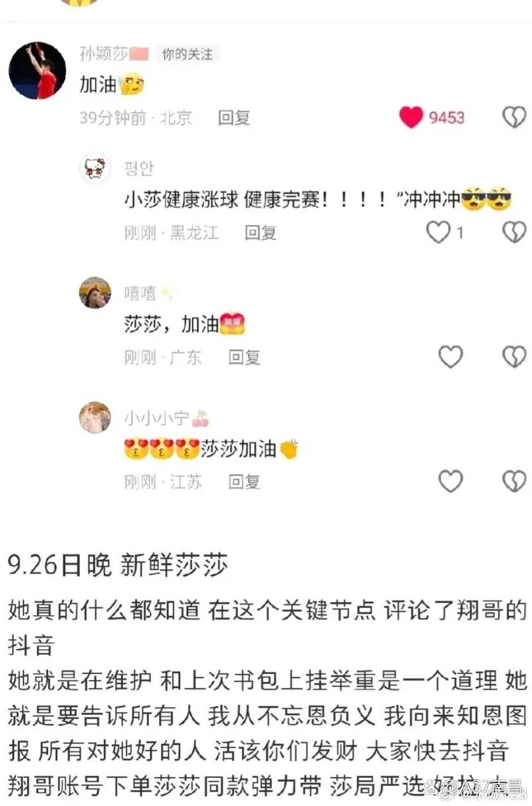Dislike 평안's reply with the broken heart

point(513,232)
